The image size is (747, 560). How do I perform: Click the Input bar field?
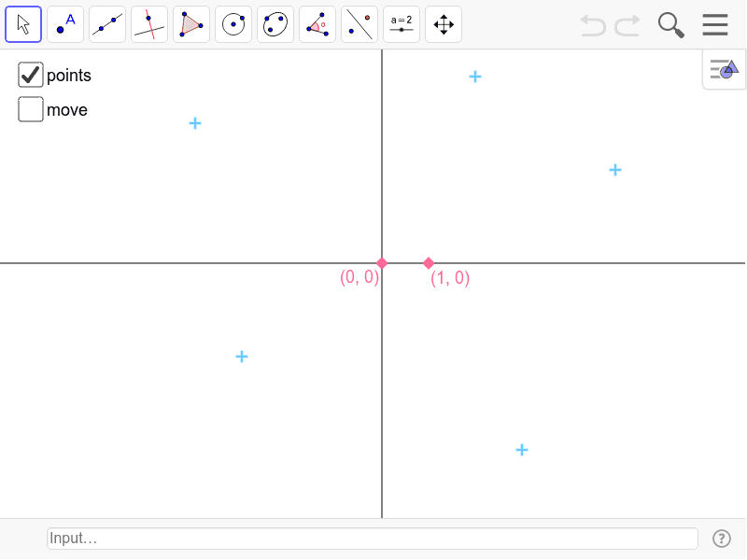[x=372, y=539]
